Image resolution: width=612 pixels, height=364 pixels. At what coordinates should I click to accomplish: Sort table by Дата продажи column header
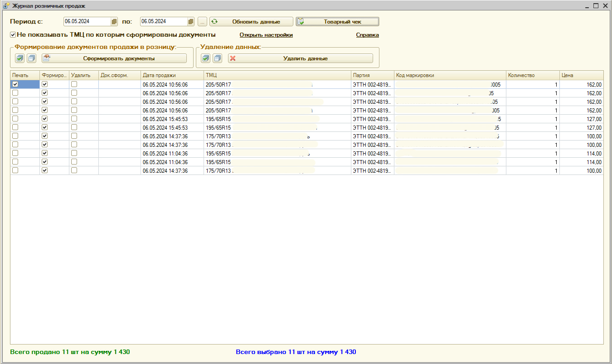pyautogui.click(x=172, y=75)
